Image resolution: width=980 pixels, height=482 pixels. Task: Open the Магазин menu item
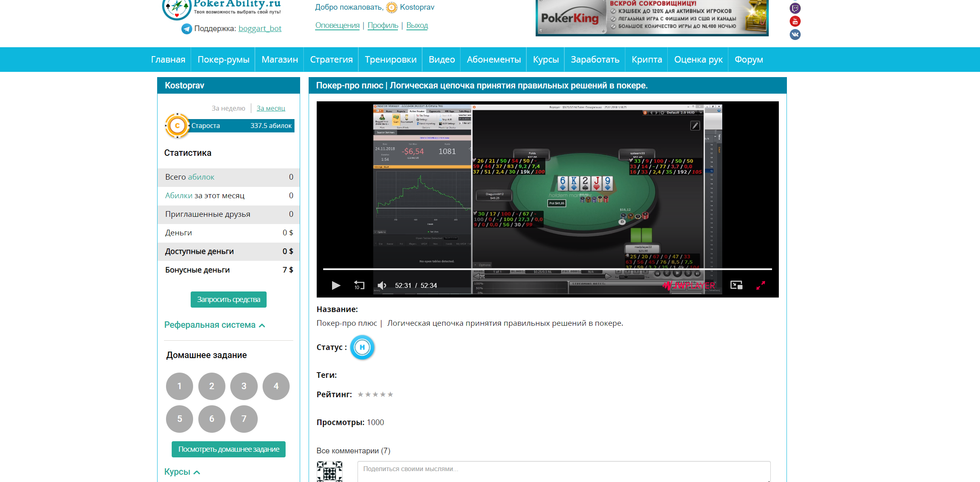point(280,59)
